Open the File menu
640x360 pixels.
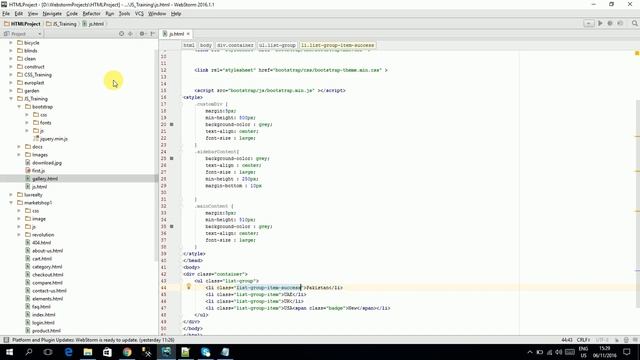(6, 13)
